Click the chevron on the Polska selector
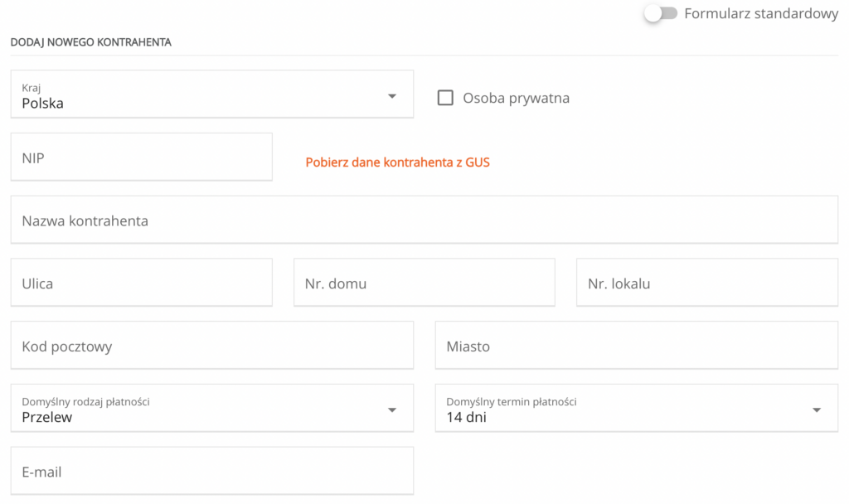Image resolution: width=849 pixels, height=504 pixels. click(x=392, y=94)
